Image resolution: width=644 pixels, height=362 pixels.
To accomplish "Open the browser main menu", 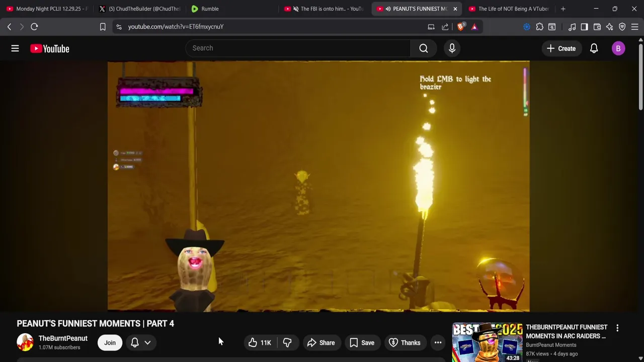I will [635, 27].
